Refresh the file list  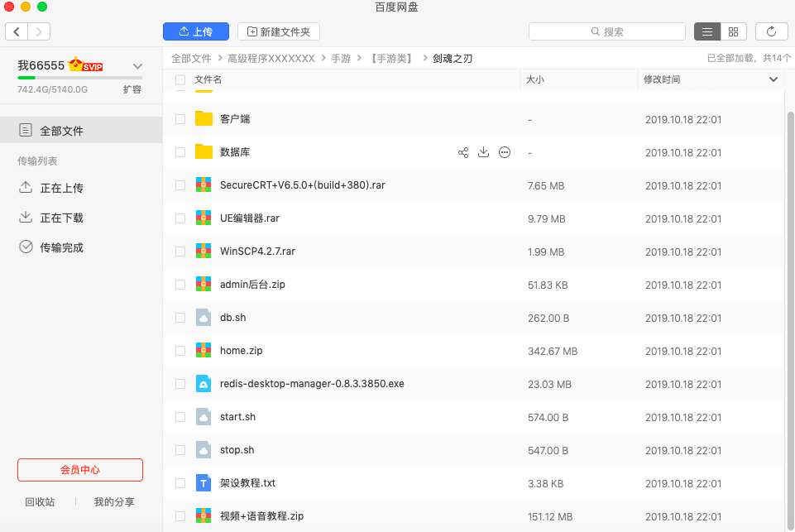(771, 31)
